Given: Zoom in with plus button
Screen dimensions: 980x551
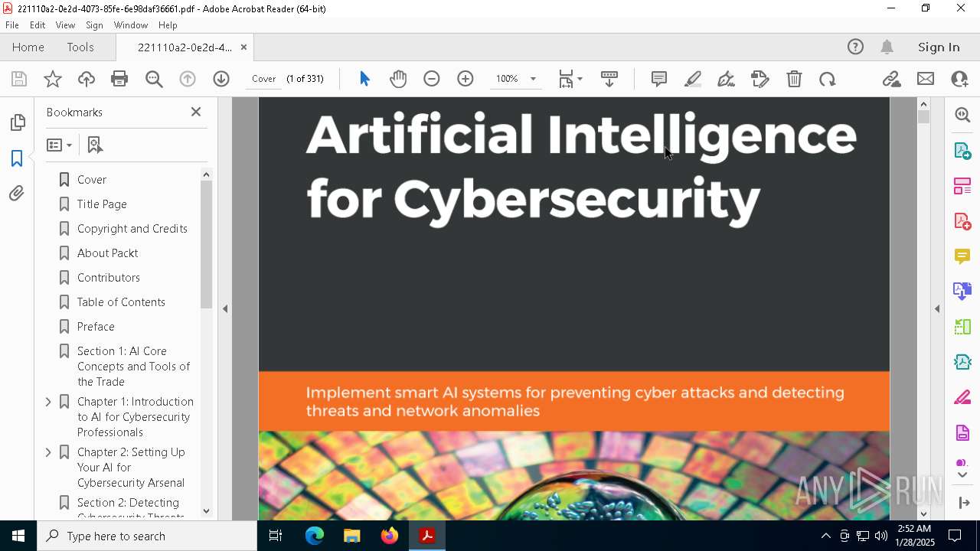Looking at the screenshot, I should point(465,79).
